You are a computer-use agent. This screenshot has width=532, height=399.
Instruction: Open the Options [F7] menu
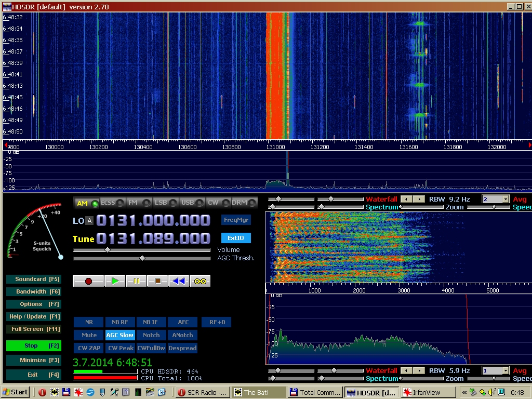pyautogui.click(x=34, y=304)
